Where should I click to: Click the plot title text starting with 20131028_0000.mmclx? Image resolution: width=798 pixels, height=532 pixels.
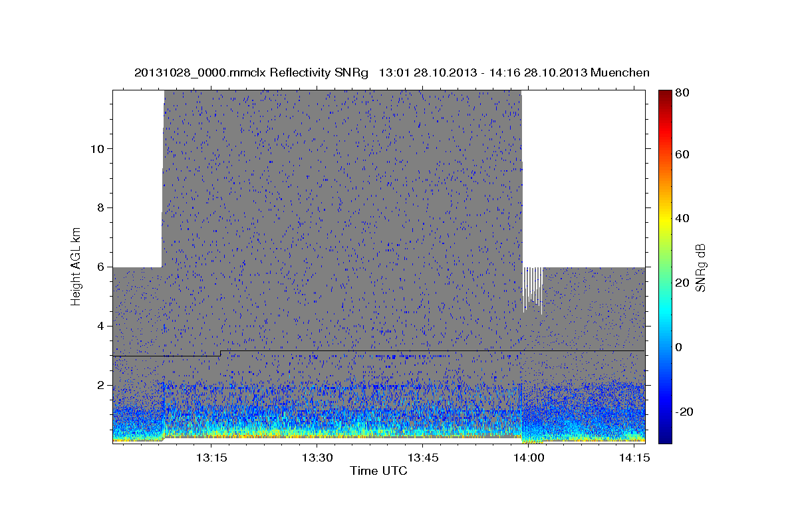point(392,72)
